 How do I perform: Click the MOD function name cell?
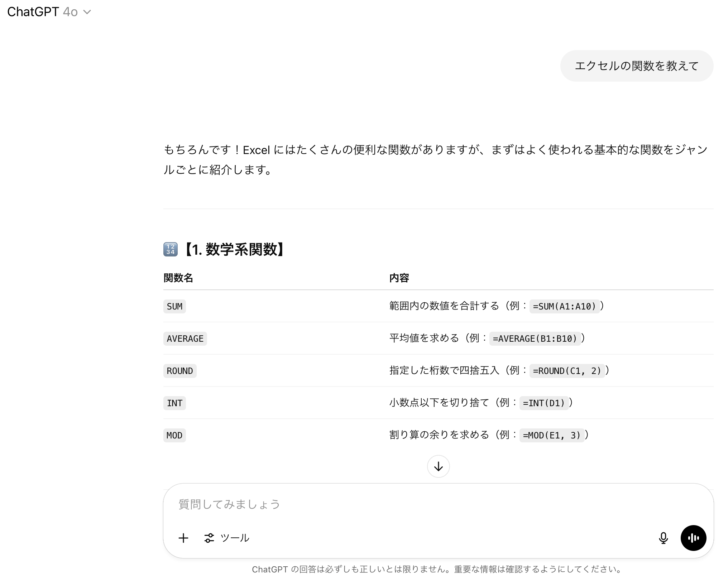[174, 435]
